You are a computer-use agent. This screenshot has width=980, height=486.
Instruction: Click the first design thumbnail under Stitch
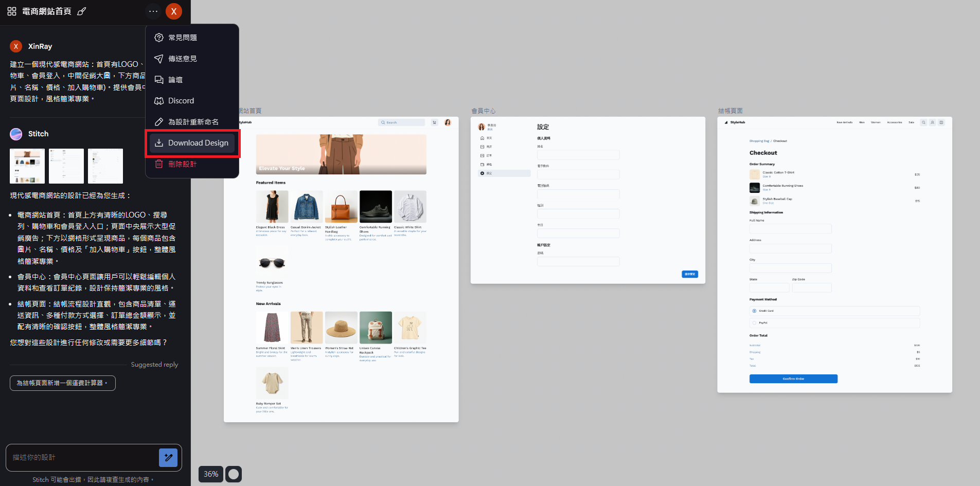(27, 166)
